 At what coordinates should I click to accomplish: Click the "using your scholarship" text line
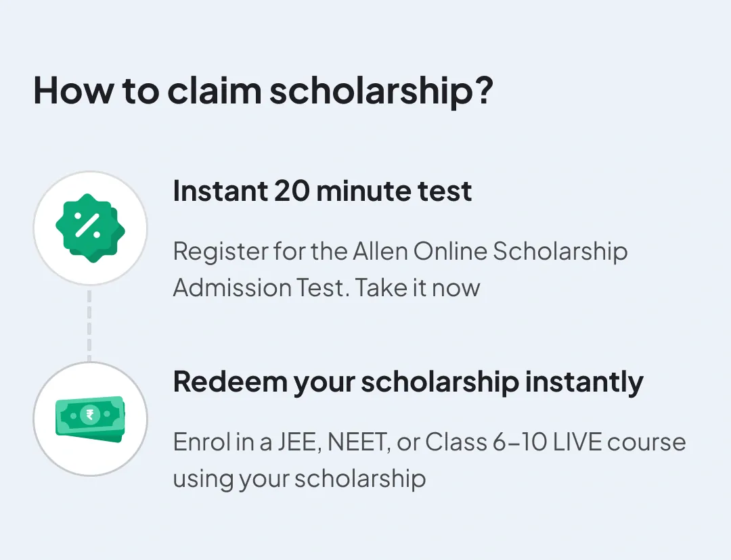click(x=299, y=479)
